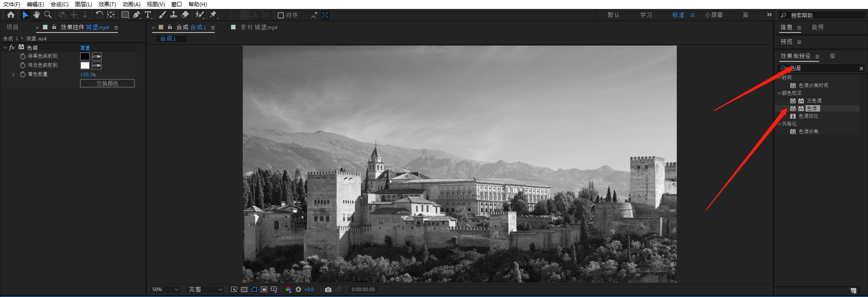This screenshot has height=297, width=868.
Task: Switch to the 默认 workspace
Action: (x=613, y=15)
